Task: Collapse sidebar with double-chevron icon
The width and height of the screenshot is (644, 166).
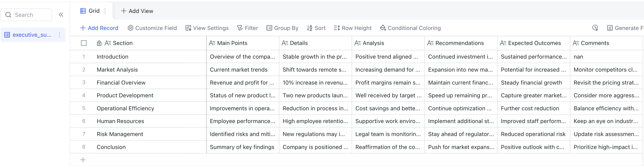Action: pos(61,15)
